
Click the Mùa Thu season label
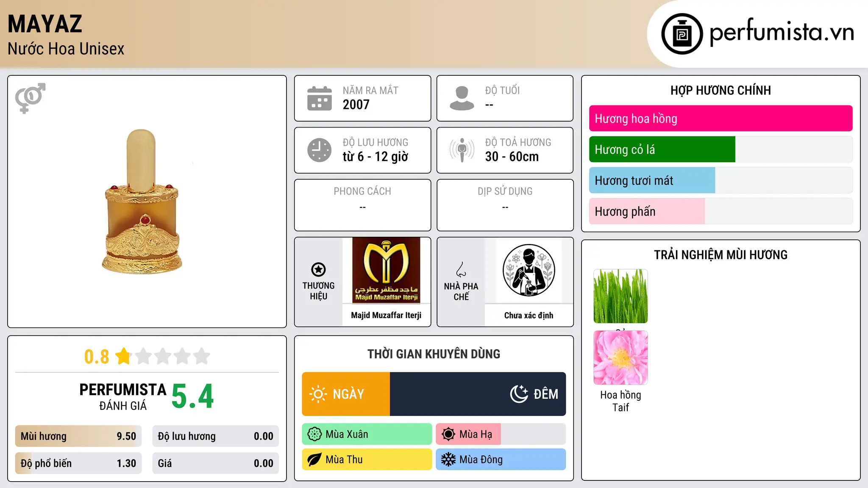click(x=344, y=460)
